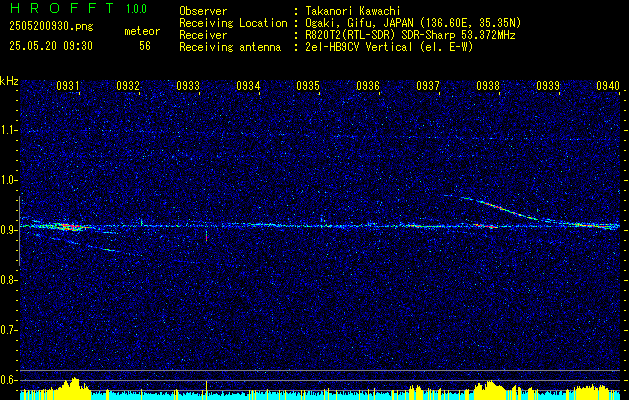Click the 0931 time marker

click(68, 85)
